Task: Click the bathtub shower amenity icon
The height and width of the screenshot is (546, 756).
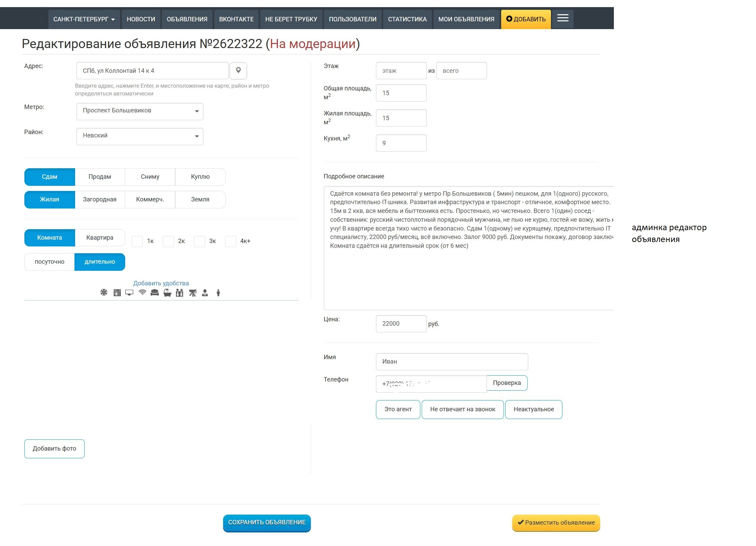Action: click(x=167, y=293)
